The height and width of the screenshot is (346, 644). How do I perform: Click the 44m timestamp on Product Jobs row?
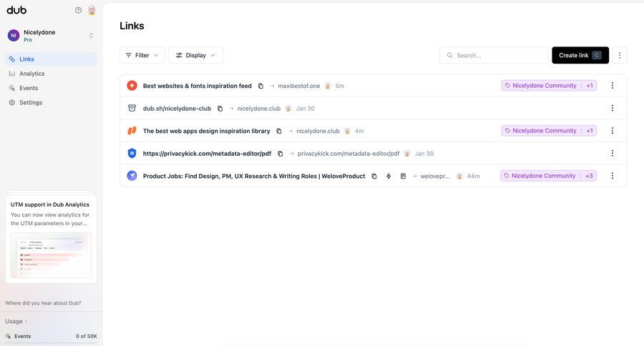(x=473, y=176)
